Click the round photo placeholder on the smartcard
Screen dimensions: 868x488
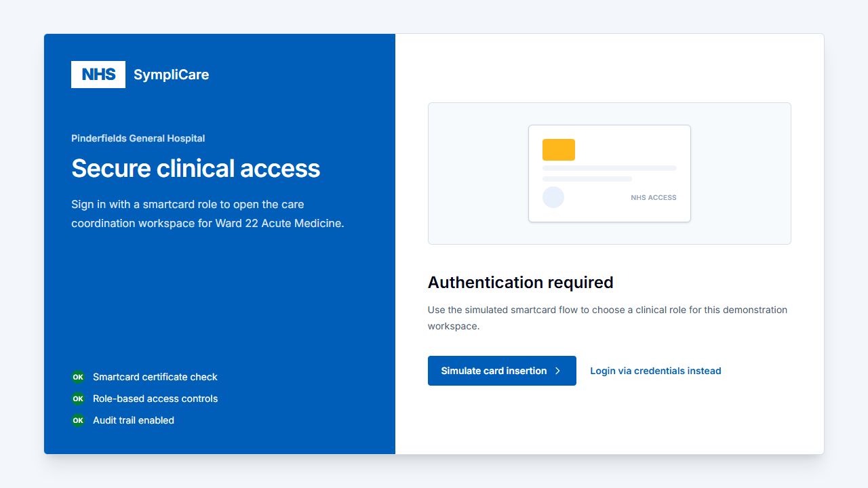[x=553, y=197]
